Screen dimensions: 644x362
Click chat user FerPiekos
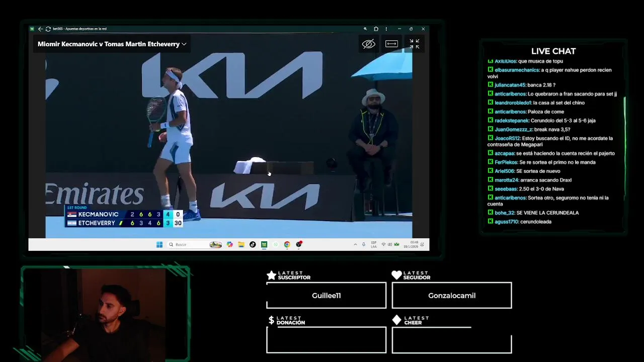[506, 162]
